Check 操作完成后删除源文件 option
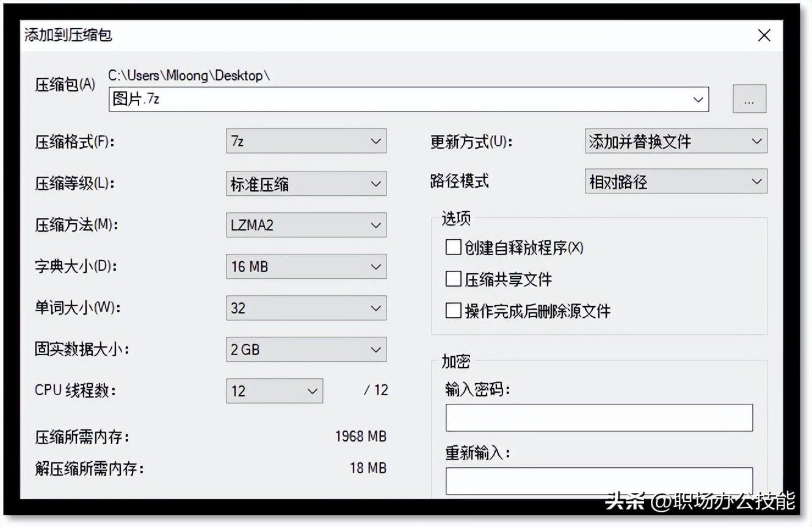Viewport: 812px width, 527px height. point(453,310)
